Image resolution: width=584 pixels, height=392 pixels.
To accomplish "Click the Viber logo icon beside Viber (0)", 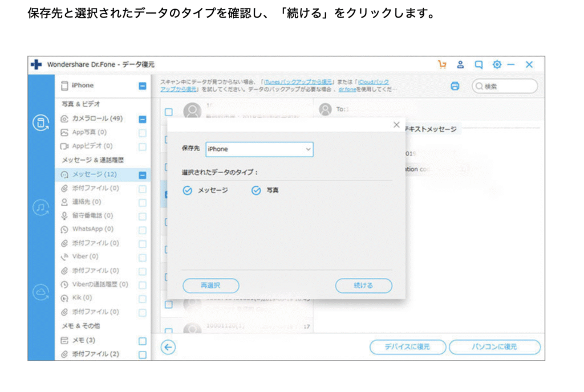I will pos(64,256).
